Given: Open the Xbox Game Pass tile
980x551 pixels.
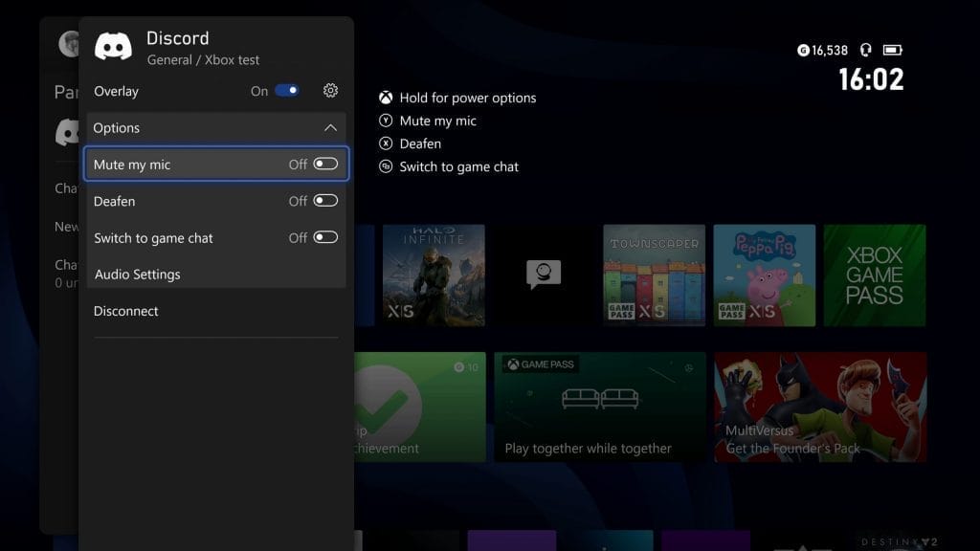Looking at the screenshot, I should click(x=874, y=275).
